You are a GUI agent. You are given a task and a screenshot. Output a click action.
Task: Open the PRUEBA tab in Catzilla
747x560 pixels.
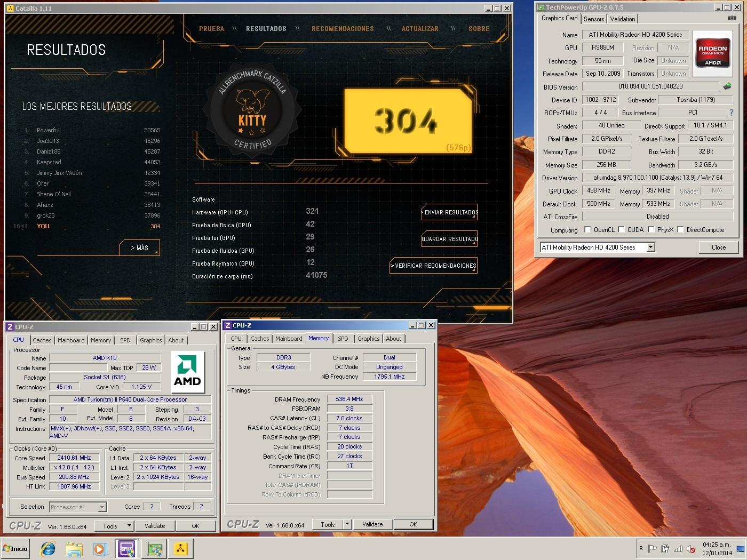[x=212, y=29]
